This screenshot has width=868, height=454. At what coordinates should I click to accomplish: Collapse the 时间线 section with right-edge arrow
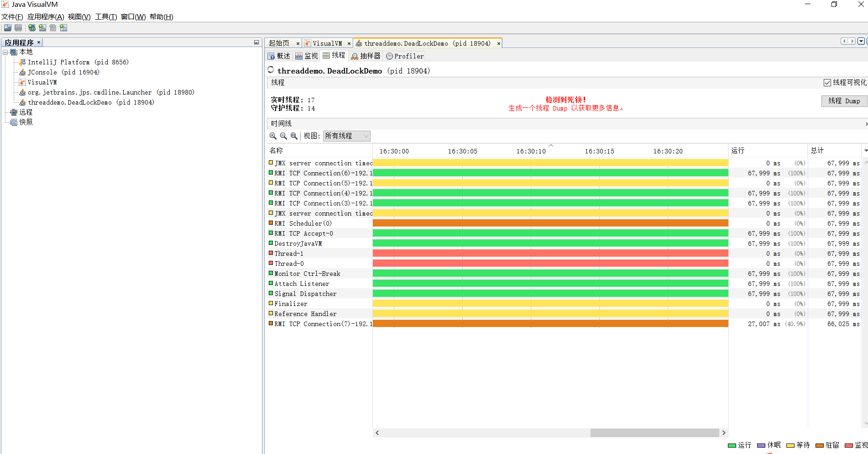pyautogui.click(x=866, y=124)
